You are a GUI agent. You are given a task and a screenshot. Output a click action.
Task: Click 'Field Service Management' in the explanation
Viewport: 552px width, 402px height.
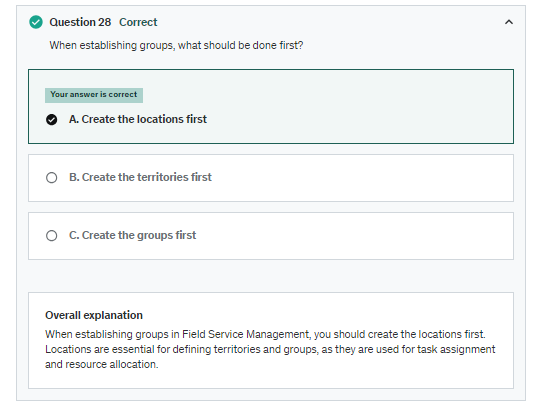tap(246, 334)
